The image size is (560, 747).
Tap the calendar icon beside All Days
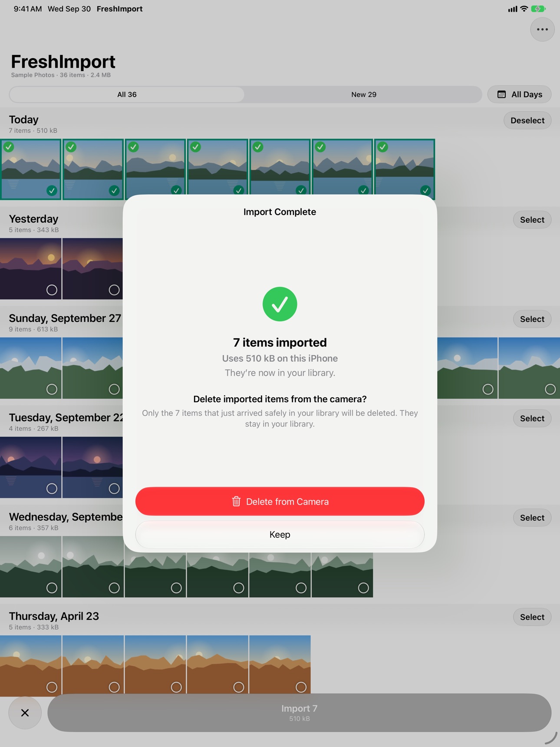501,94
